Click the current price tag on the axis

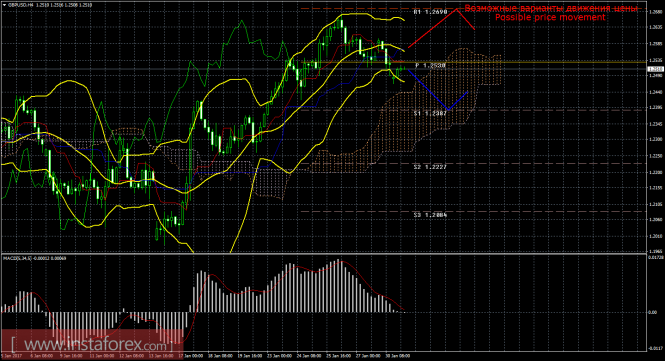coord(656,69)
